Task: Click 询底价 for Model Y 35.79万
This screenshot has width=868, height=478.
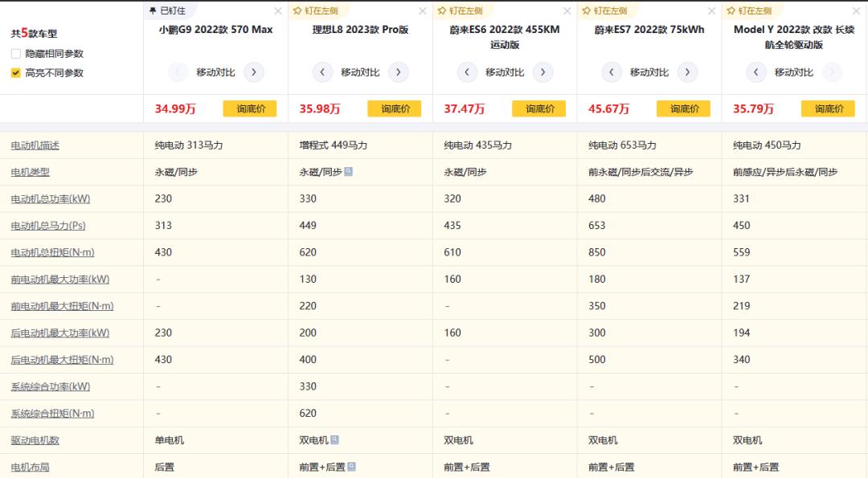Action: 828,108
